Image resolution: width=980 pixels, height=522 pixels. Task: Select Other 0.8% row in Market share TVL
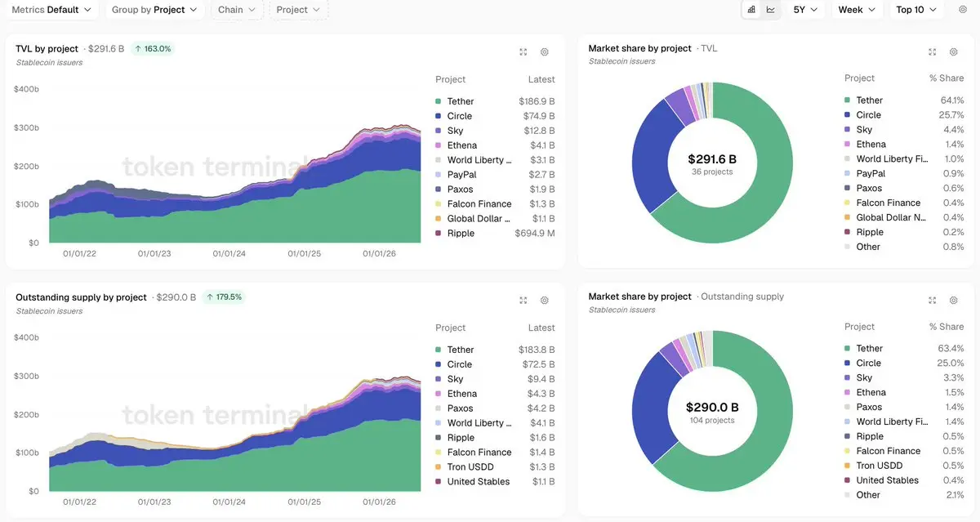click(x=904, y=247)
